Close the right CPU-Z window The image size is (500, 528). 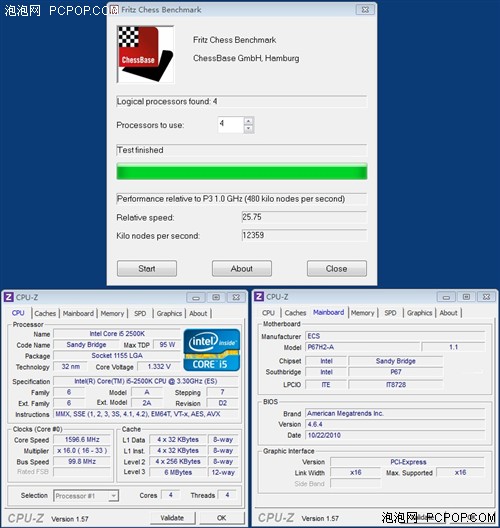(487, 297)
